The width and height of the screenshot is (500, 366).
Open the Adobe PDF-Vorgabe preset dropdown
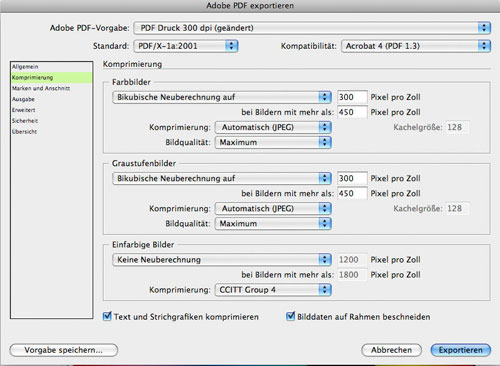coord(312,28)
